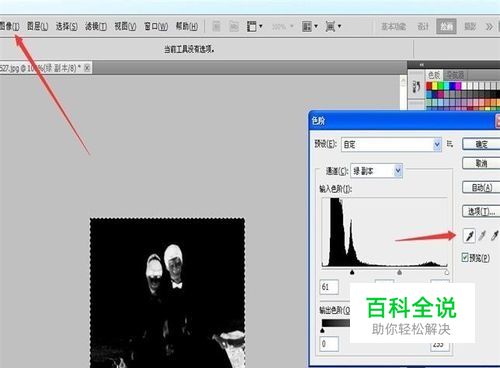Pick the red swatch in the swatches panel
Viewport: 500px width, 368px height.
click(429, 86)
